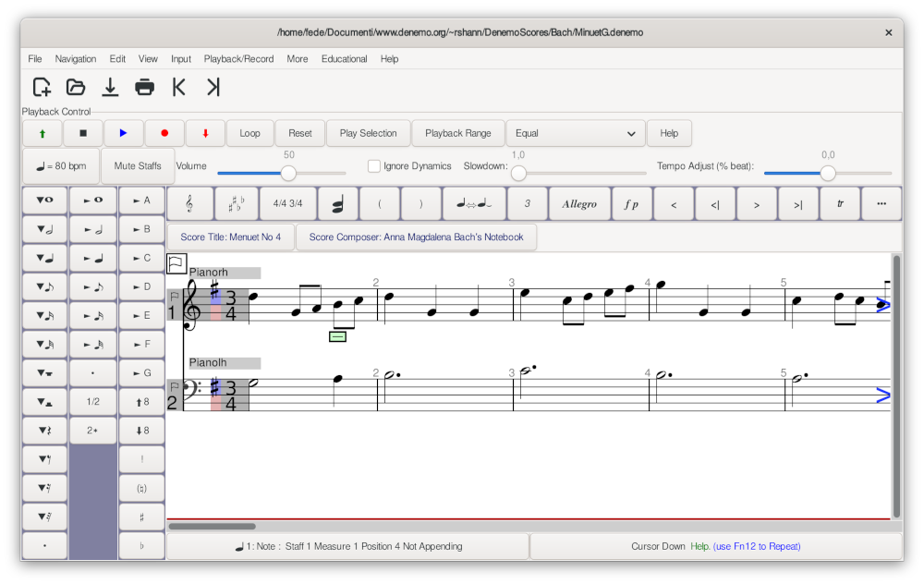Image resolution: width=924 pixels, height=584 pixels.
Task: Toggle the Loop playback button
Action: pyautogui.click(x=249, y=133)
